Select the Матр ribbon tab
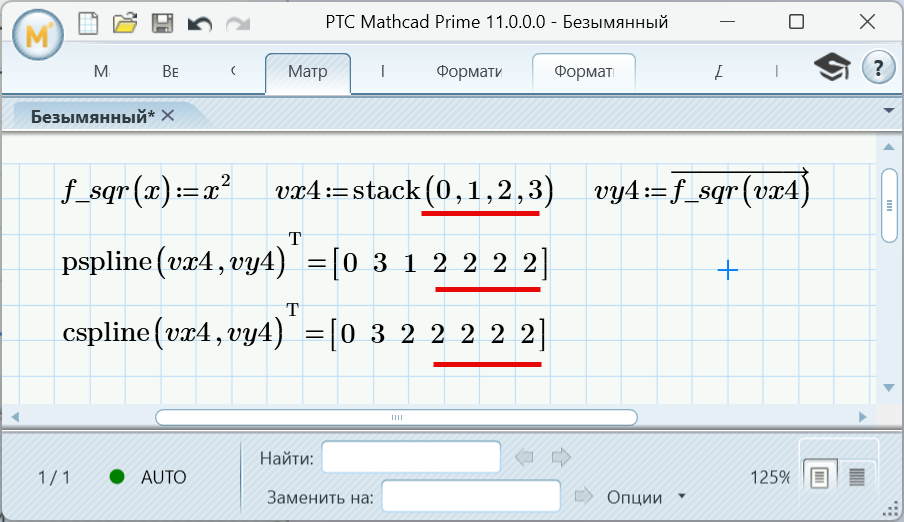Viewport: 904px width, 522px height. (307, 72)
